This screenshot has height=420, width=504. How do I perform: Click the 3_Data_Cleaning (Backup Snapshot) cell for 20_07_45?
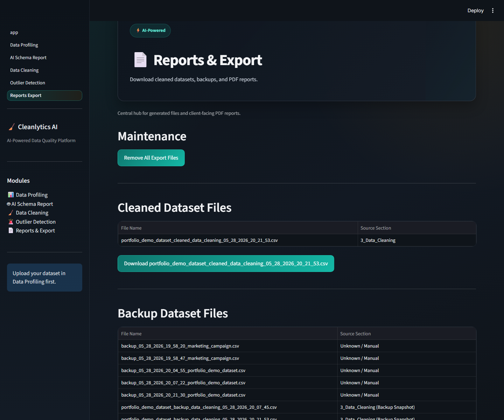pyautogui.click(x=407, y=407)
